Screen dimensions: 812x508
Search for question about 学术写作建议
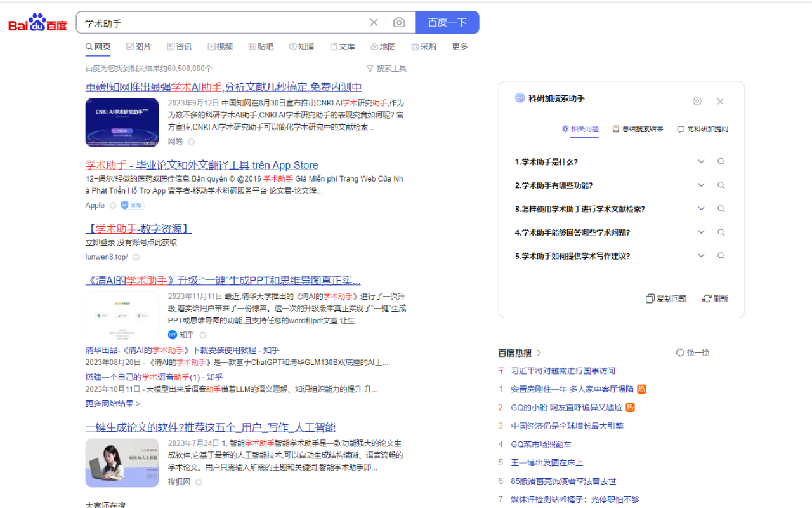tap(721, 256)
